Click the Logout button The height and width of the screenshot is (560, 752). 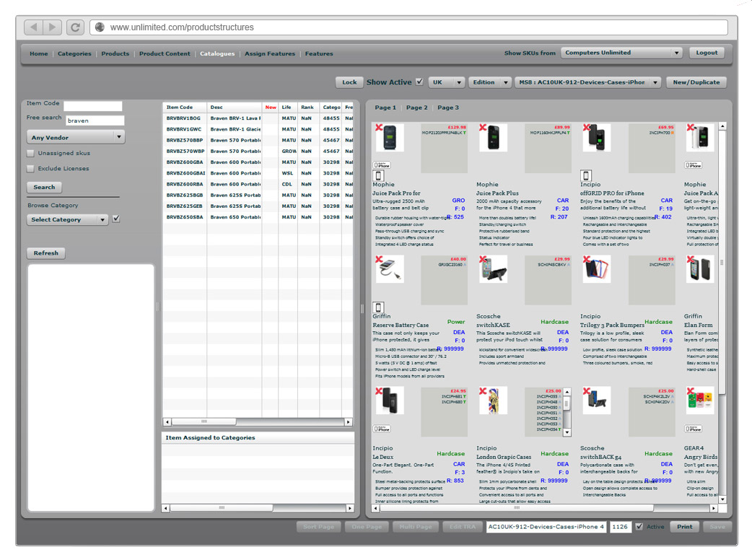pyautogui.click(x=707, y=53)
